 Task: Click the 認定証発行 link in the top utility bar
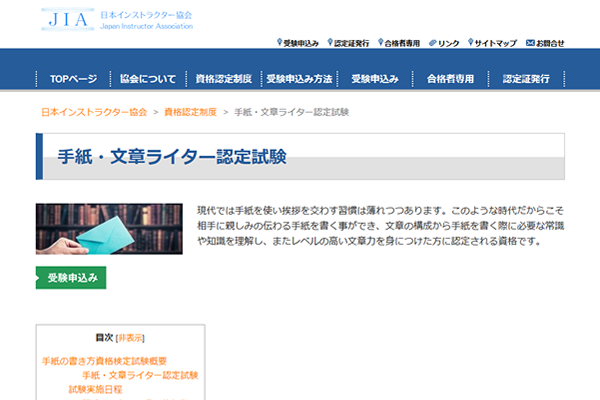click(351, 43)
